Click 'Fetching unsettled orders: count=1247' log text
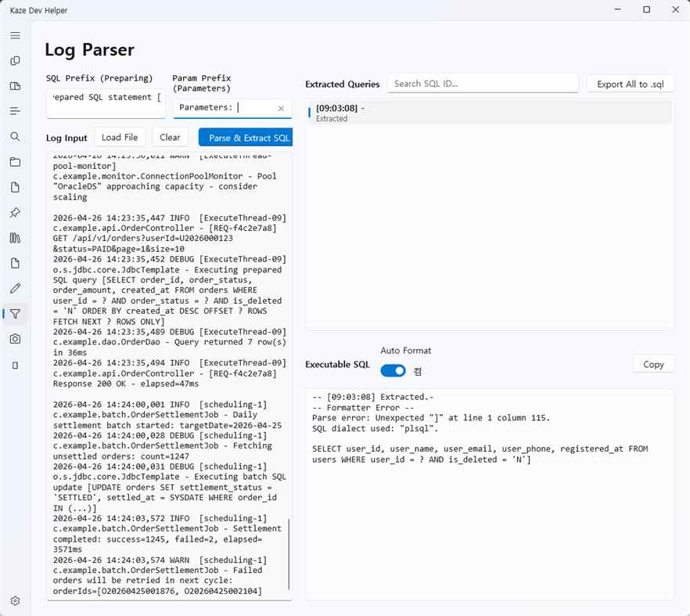This screenshot has height=616, width=690. 163,451
